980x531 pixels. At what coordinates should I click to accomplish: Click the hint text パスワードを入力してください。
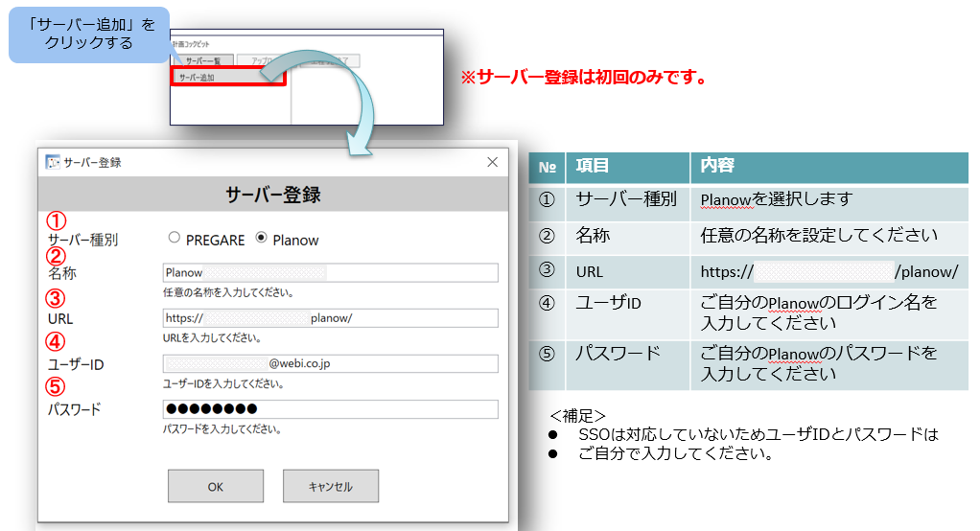(x=222, y=429)
